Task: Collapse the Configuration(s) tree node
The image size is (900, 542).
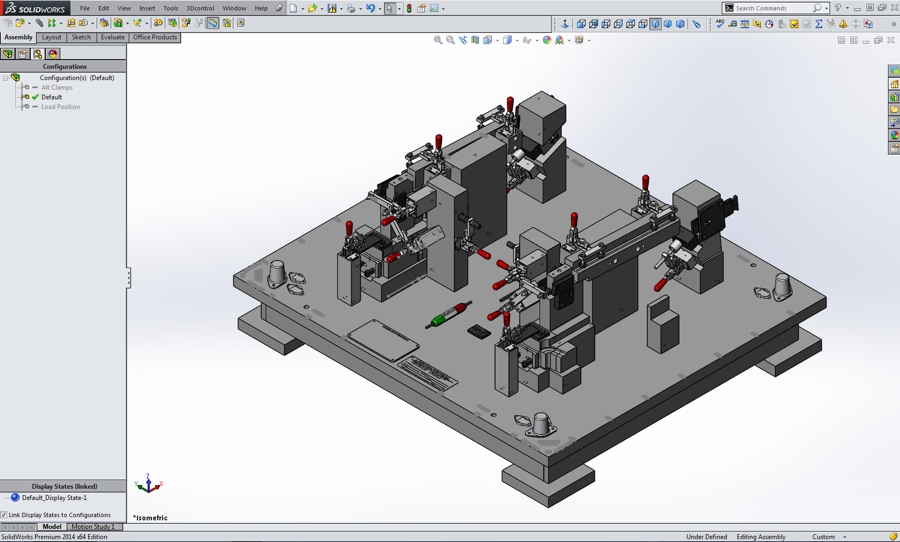Action: pos(5,78)
